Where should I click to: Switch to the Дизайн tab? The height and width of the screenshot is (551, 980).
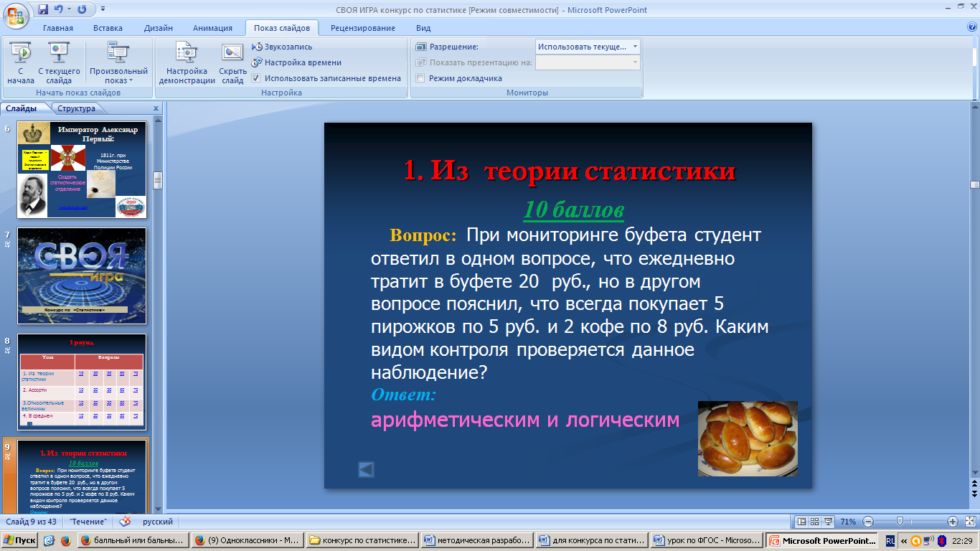(158, 28)
